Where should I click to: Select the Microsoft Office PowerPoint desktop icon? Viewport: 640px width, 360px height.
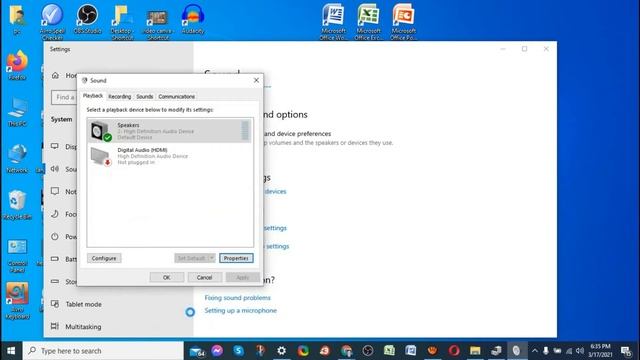(x=403, y=21)
